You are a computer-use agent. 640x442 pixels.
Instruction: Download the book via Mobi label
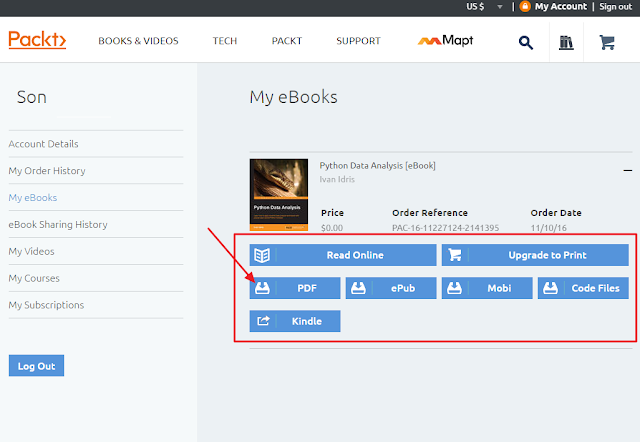click(499, 288)
